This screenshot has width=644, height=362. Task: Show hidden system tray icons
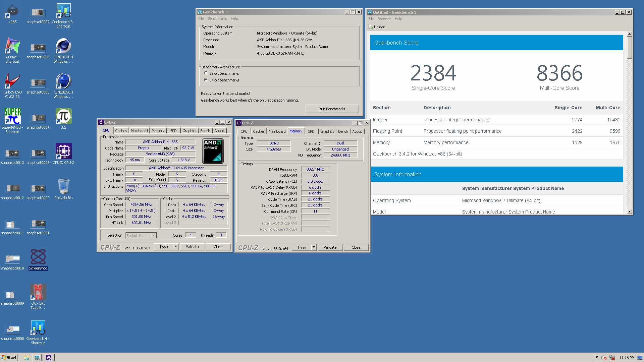click(597, 358)
